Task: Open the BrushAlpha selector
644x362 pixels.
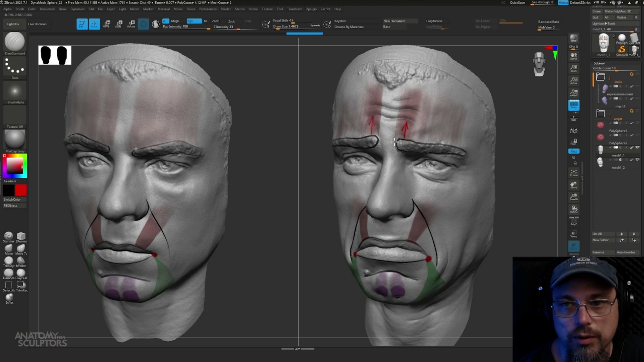Action: click(x=15, y=93)
